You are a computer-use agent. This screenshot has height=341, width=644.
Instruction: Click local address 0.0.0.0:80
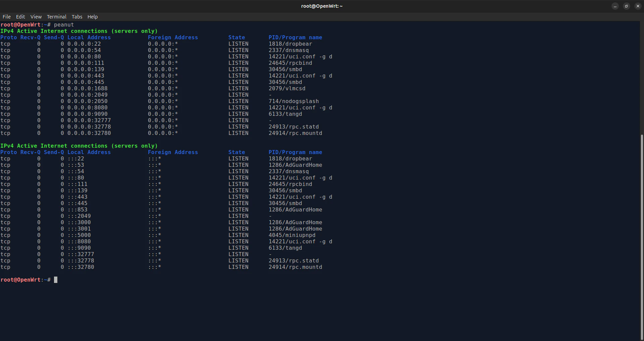click(x=84, y=57)
